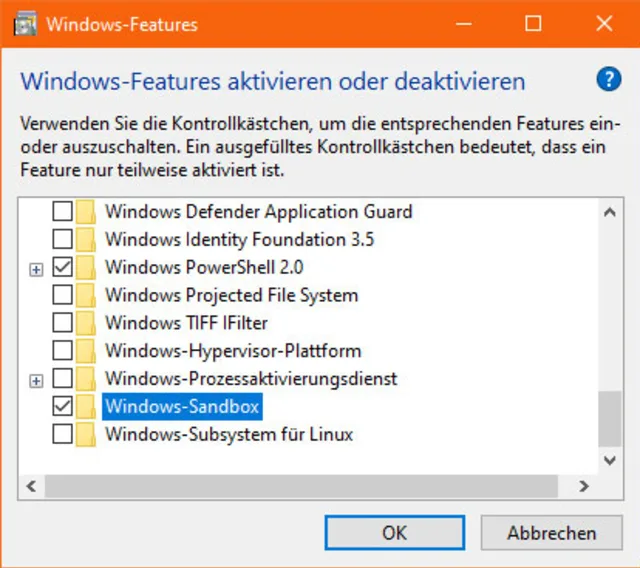Click the horizontal scrollbar right arrow
The width and height of the screenshot is (640, 568).
click(x=585, y=486)
